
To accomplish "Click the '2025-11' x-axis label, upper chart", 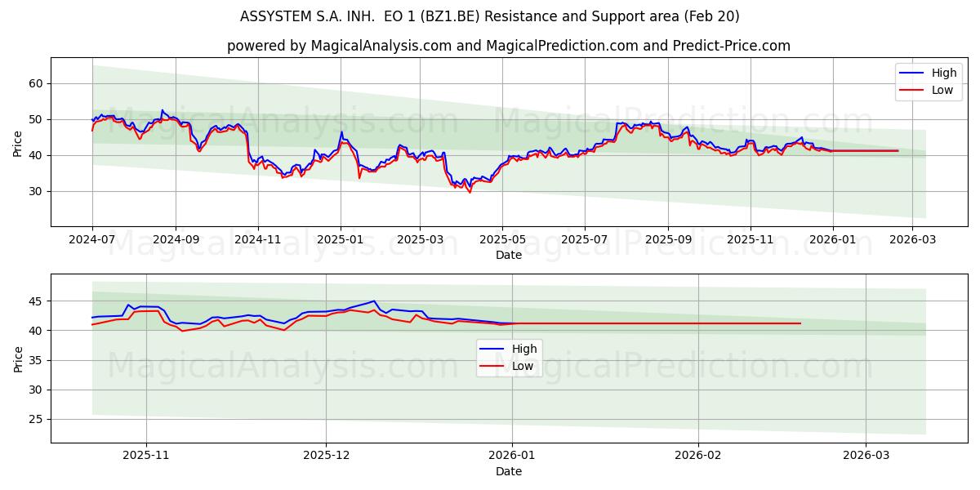I will point(751,240).
